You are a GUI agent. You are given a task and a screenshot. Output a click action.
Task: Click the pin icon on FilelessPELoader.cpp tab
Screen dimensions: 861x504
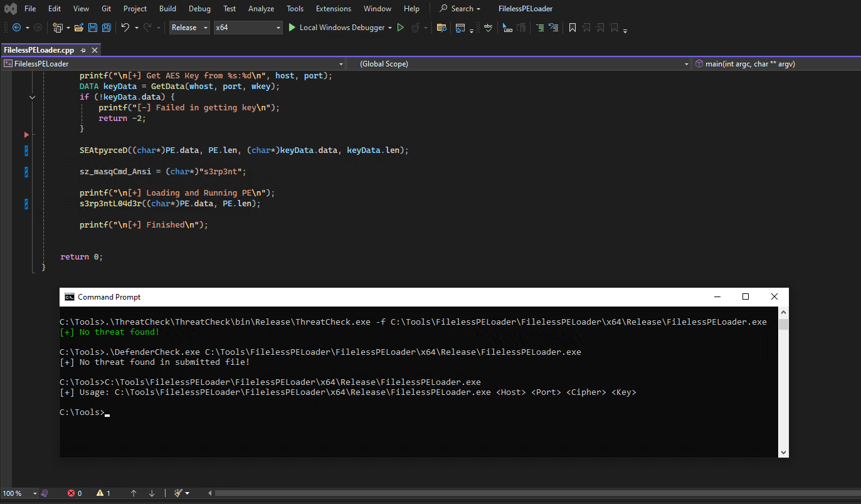tap(83, 50)
